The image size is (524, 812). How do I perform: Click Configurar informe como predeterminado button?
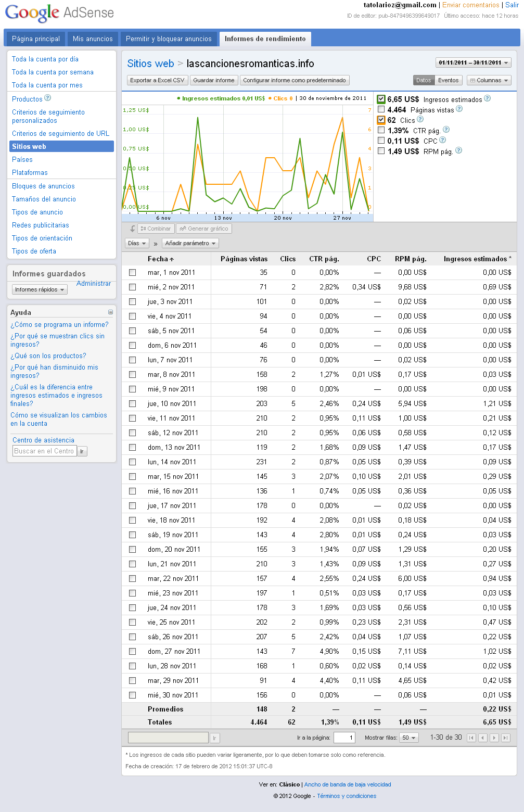pyautogui.click(x=295, y=80)
